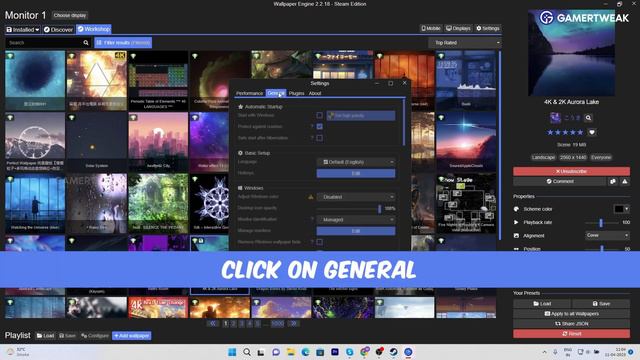Toggle Remove Windows wallpaper fade checkbox
The width and height of the screenshot is (640, 360).
pyautogui.click(x=319, y=242)
